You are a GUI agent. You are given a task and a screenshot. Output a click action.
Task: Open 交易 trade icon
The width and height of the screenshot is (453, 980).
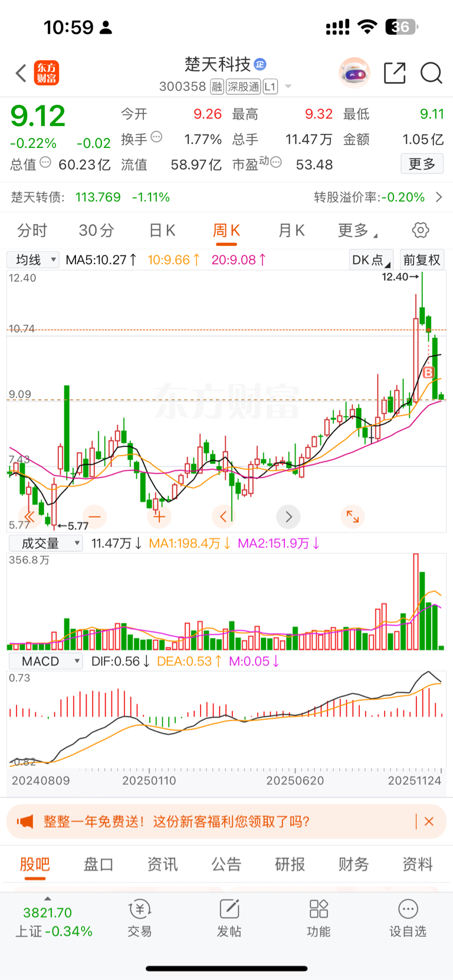pyautogui.click(x=140, y=919)
